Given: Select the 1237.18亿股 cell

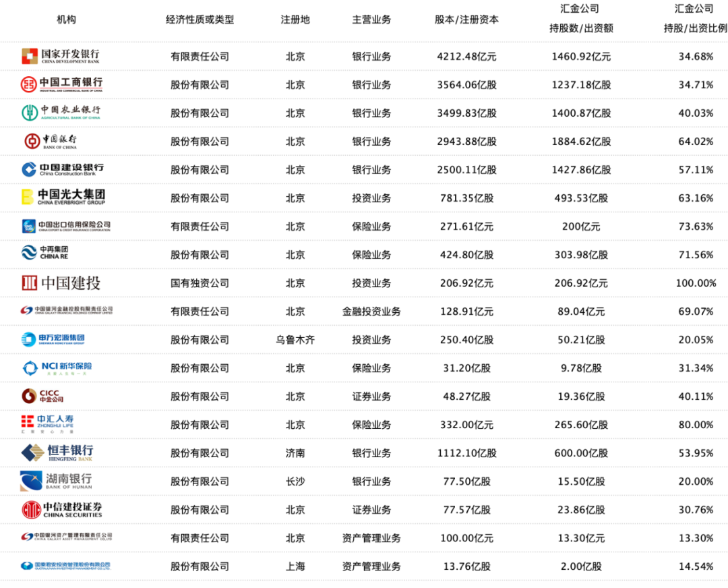Looking at the screenshot, I should pos(581,85).
